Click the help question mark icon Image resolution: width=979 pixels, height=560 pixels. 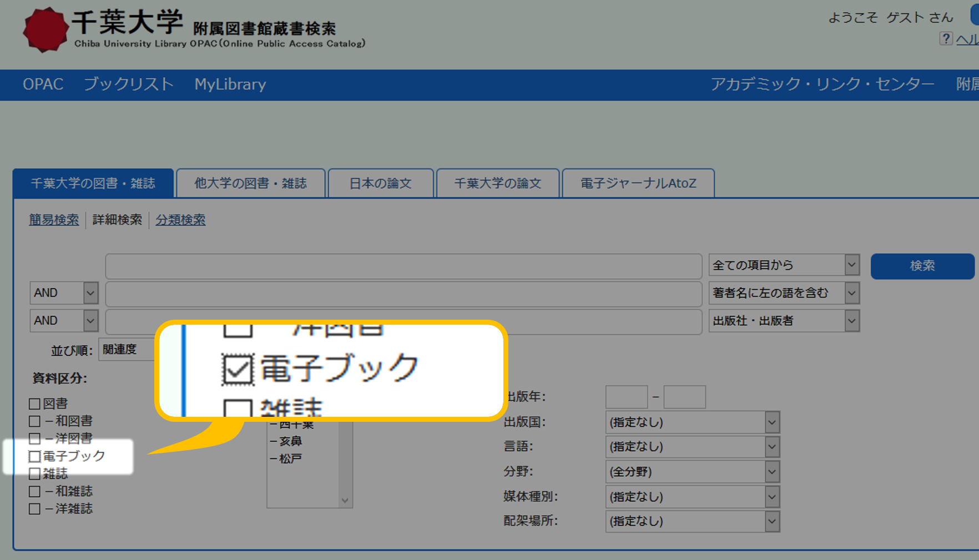tap(946, 39)
